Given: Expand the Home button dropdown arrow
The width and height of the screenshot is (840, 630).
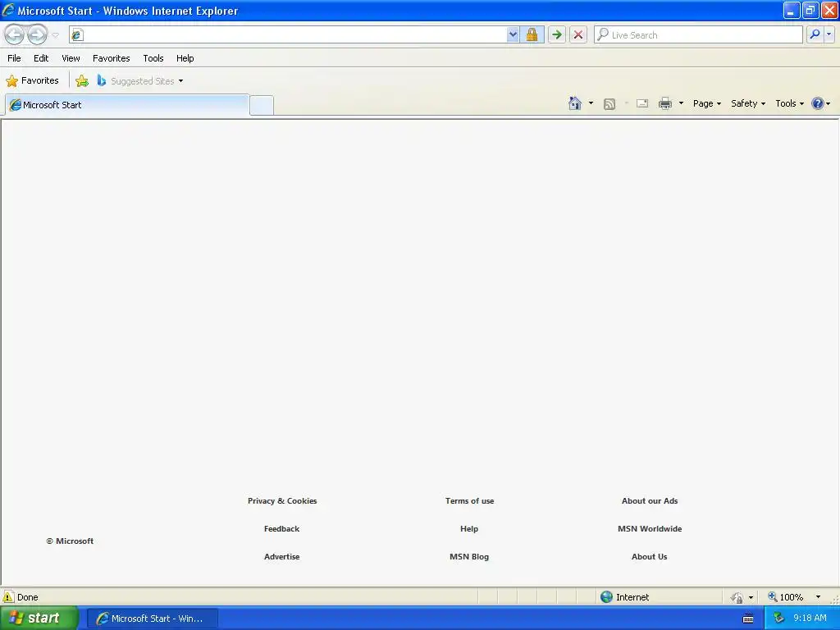Looking at the screenshot, I should coord(591,103).
